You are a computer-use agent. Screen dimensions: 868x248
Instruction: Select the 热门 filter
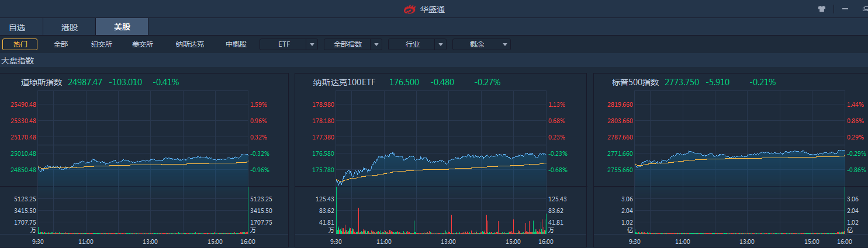tap(20, 44)
